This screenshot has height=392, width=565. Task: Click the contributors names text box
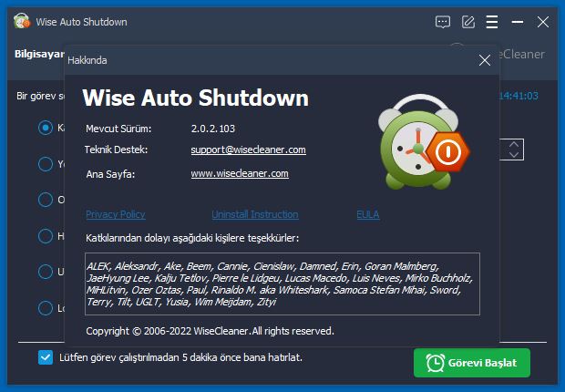282,284
